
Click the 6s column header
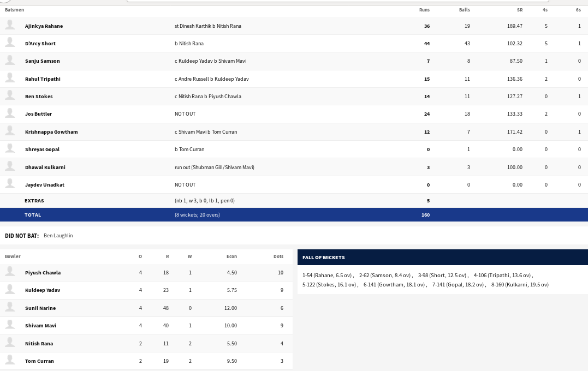tap(578, 10)
